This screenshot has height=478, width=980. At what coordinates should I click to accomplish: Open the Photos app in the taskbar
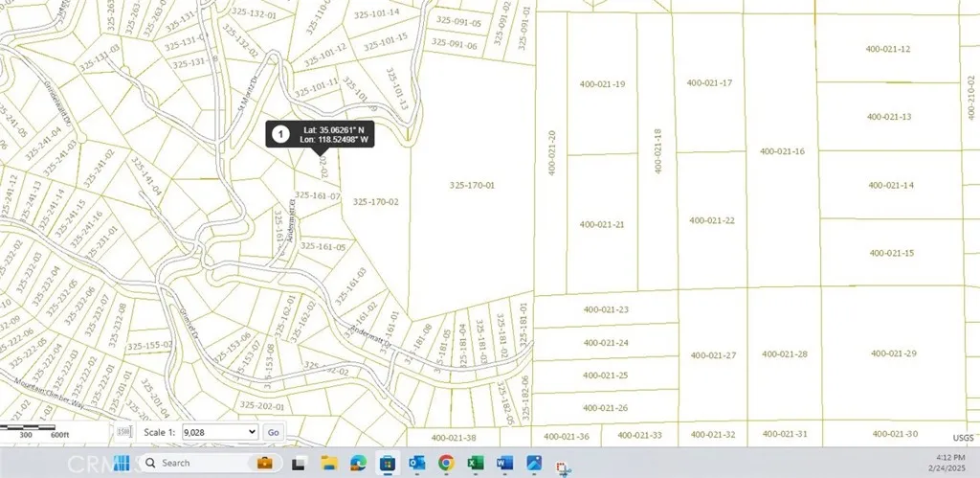(532, 463)
